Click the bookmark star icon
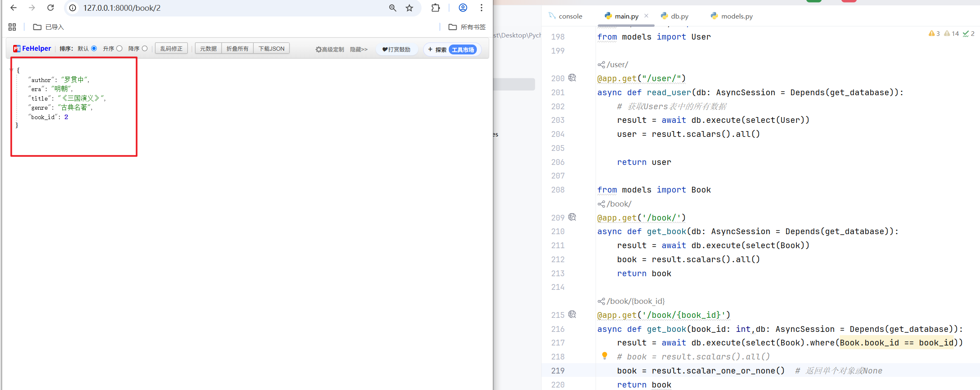The height and width of the screenshot is (390, 980). tap(409, 8)
